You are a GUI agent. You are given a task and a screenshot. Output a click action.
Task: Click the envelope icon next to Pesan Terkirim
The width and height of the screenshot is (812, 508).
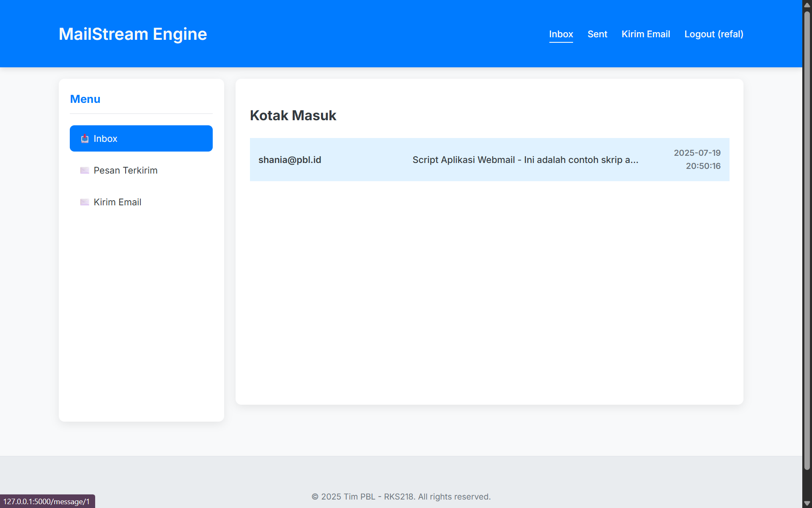point(85,170)
